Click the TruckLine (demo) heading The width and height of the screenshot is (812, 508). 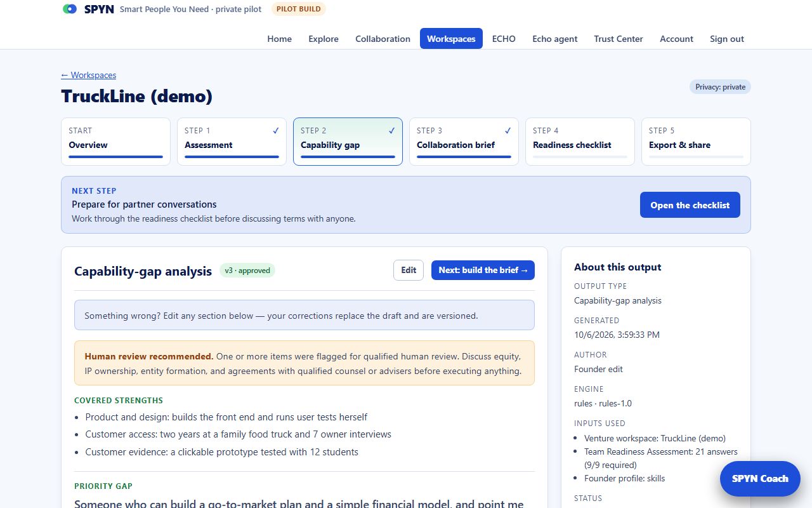pos(137,97)
